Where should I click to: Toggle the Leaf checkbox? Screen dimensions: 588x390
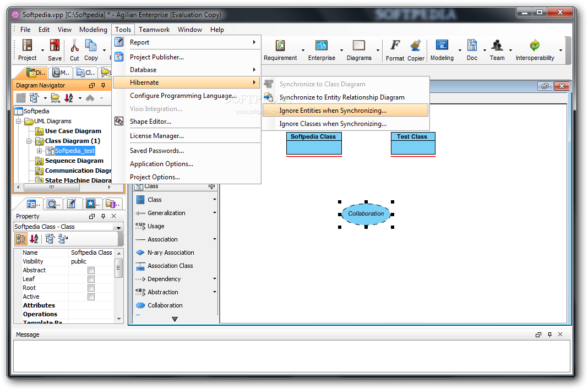(x=91, y=279)
